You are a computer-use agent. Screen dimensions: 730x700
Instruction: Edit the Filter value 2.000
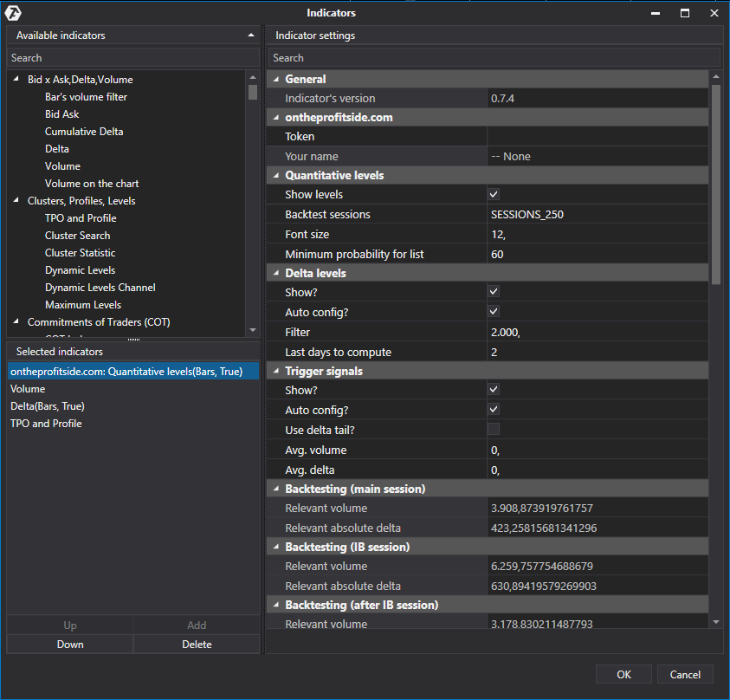pos(598,332)
